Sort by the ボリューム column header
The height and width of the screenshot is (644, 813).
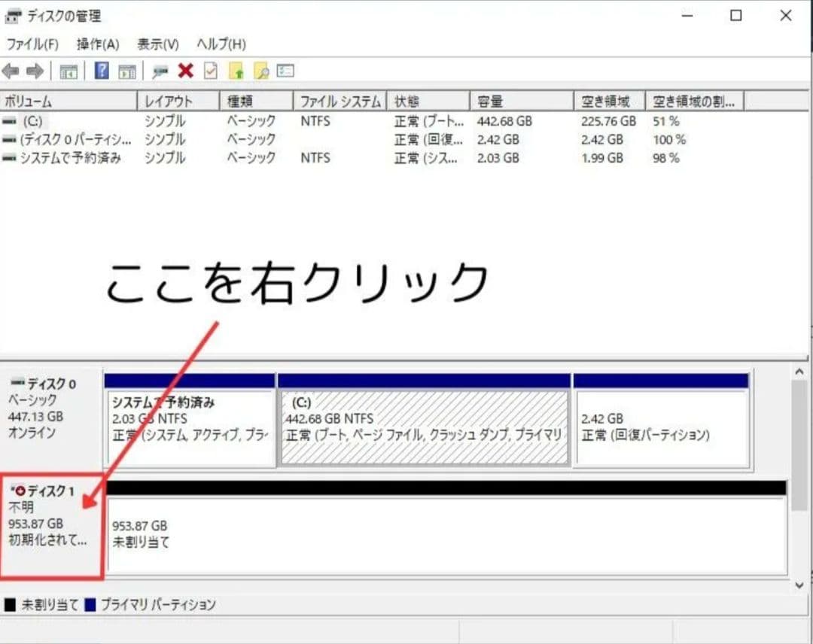68,102
